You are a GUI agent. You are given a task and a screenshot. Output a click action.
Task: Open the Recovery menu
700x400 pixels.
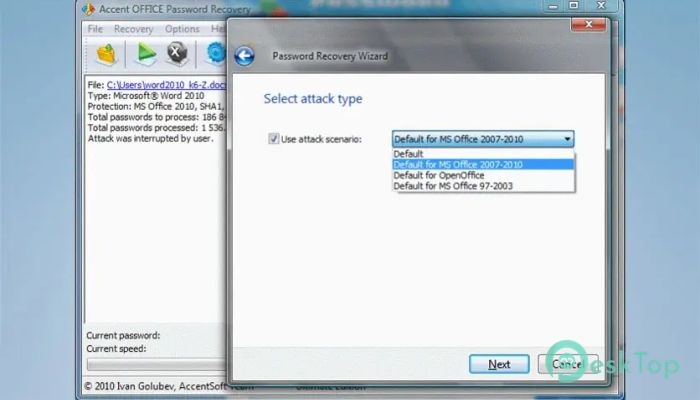133,29
